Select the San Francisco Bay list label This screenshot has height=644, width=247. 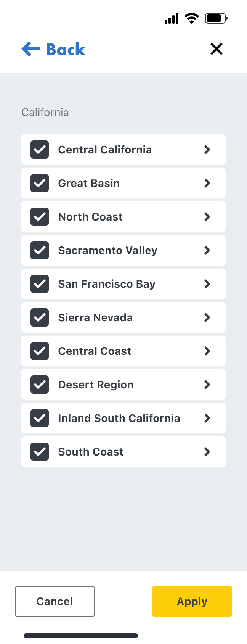(107, 284)
